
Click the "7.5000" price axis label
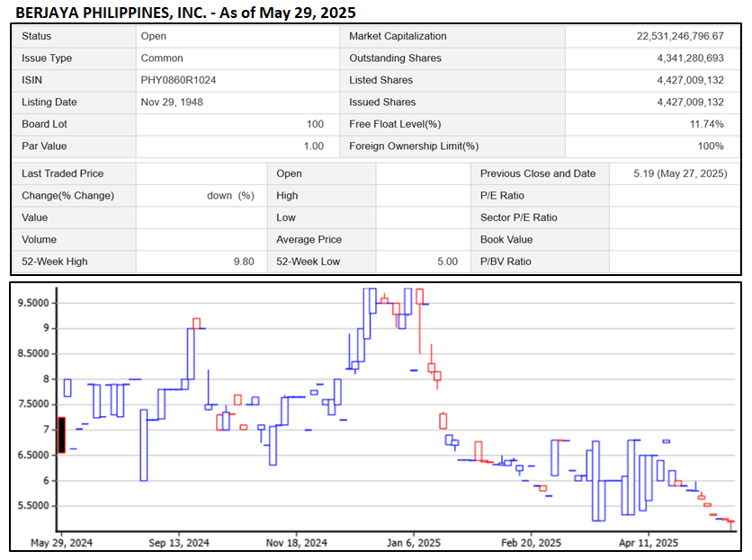[33, 404]
